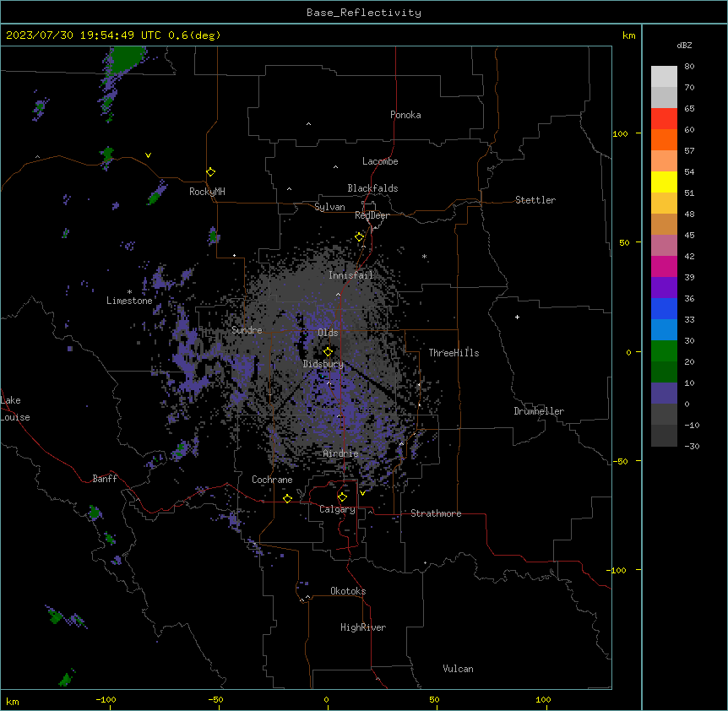Click the 80 value atop the dBZ scale
This screenshot has width=728, height=711.
click(x=689, y=67)
